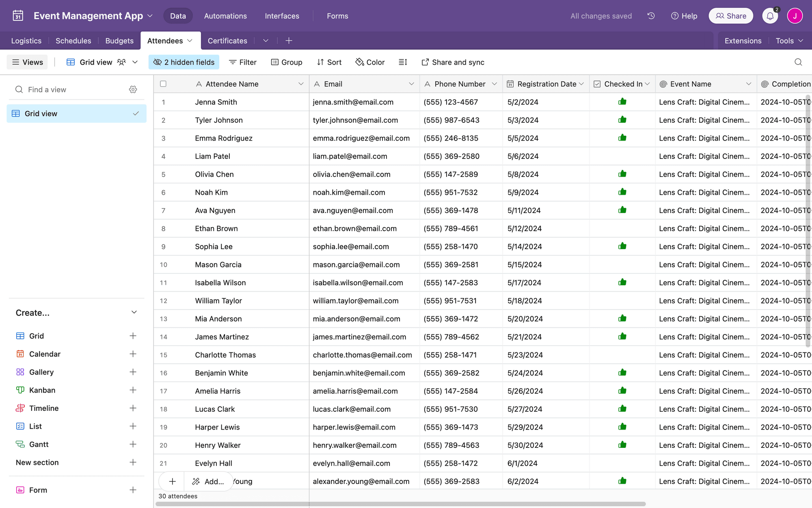Expand the Certificates tab arrow
Viewport: 812px width, 508px height.
point(264,41)
